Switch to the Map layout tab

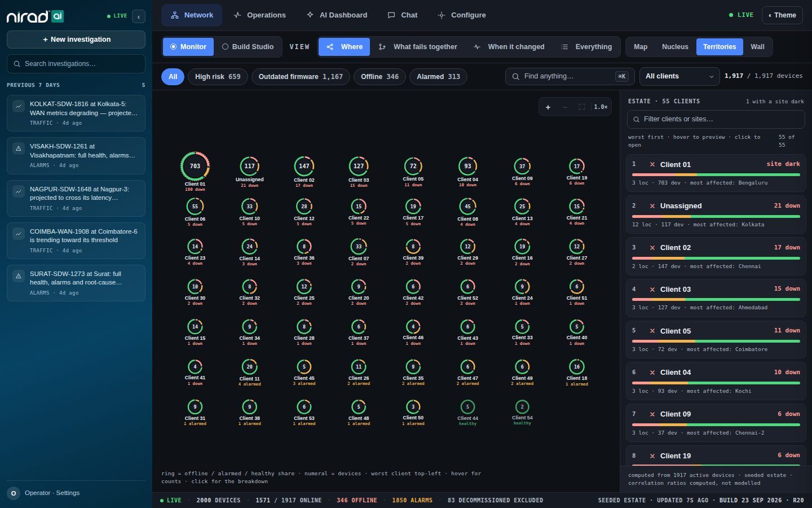(641, 47)
